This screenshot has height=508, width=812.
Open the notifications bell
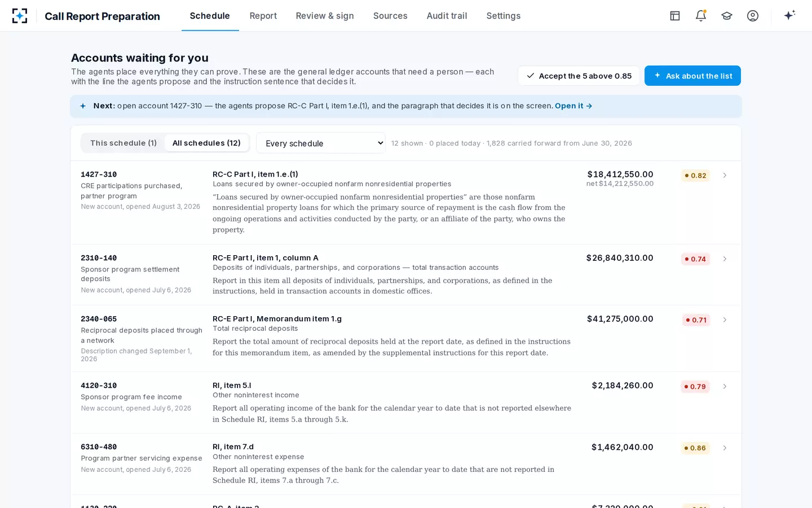pyautogui.click(x=701, y=16)
